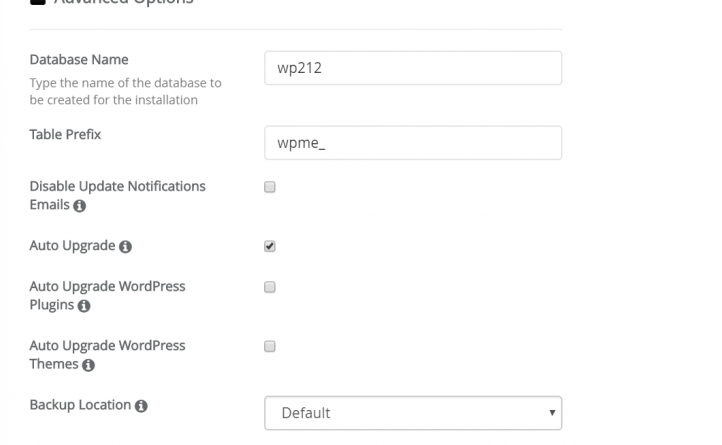Enable Disable Update Notifications Emails checkbox
Viewport: 722px width, 445px height.
270,187
